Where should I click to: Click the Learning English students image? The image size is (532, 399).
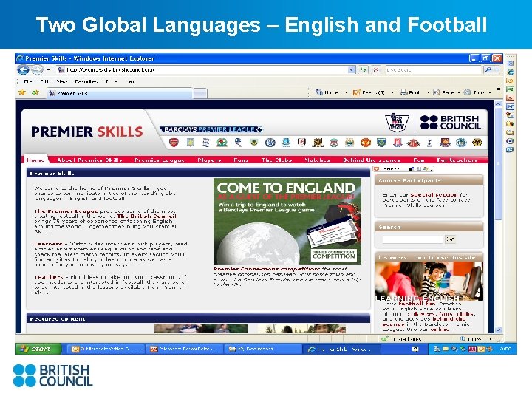coord(429,281)
